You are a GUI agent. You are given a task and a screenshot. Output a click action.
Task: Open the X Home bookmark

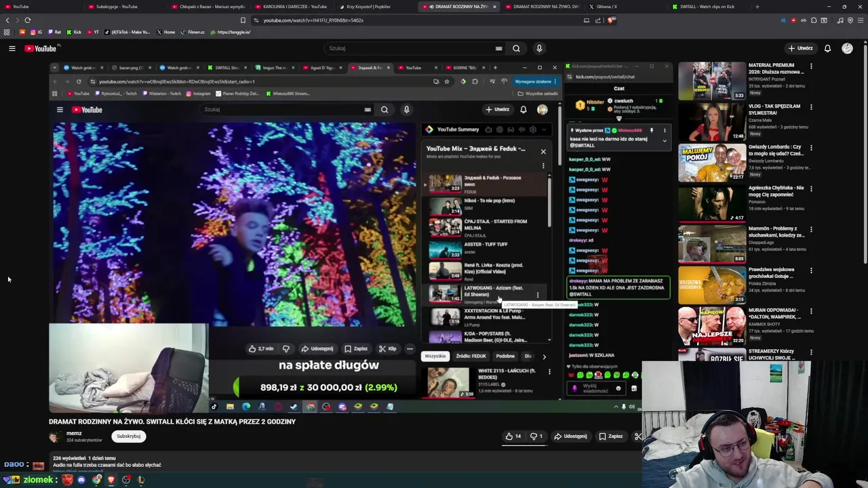pyautogui.click(x=165, y=32)
